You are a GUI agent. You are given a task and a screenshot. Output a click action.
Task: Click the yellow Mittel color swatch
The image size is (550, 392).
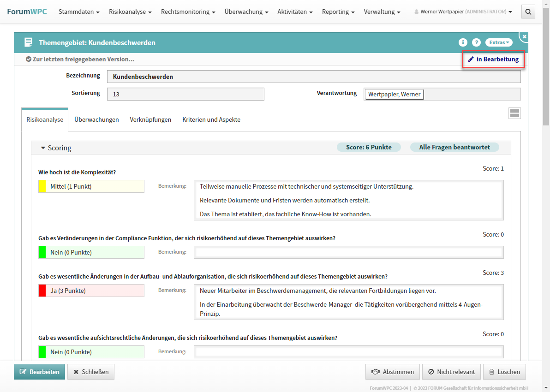click(42, 186)
